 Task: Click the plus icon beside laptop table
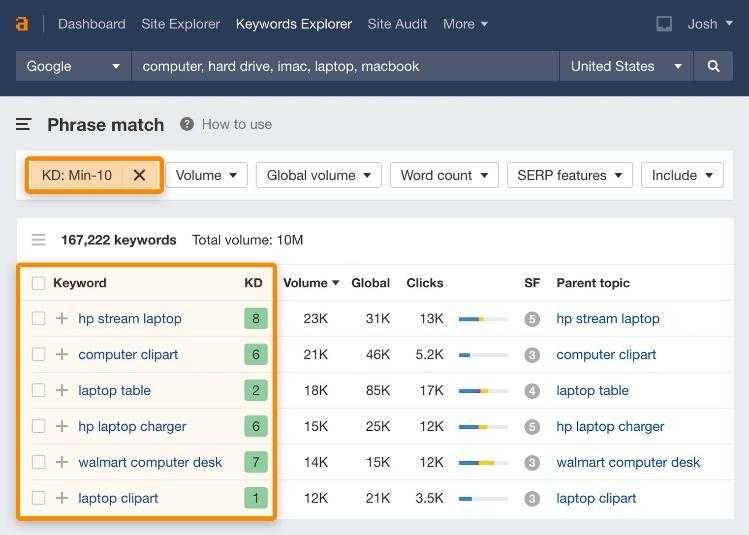tap(62, 390)
